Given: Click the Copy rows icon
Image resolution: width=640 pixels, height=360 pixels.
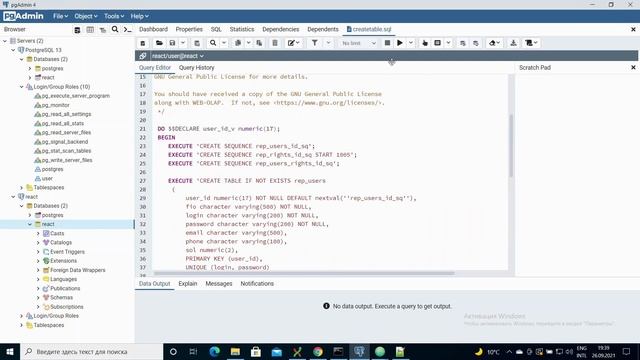Looking at the screenshot, I should [238, 43].
